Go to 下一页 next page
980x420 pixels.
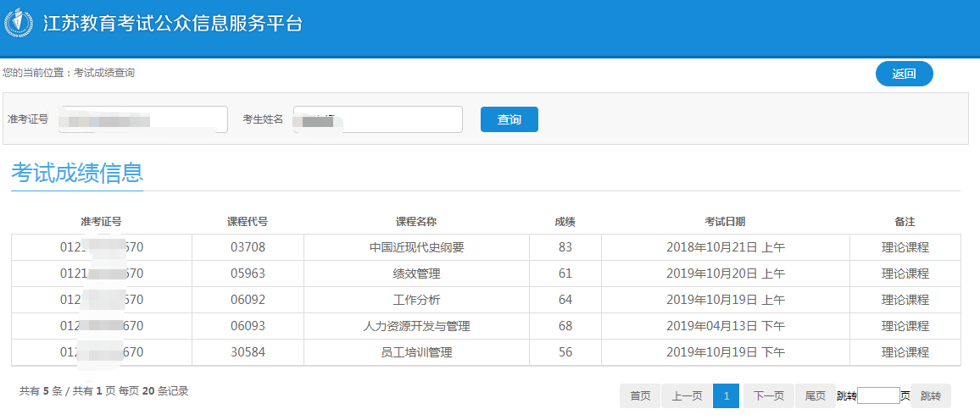(768, 395)
